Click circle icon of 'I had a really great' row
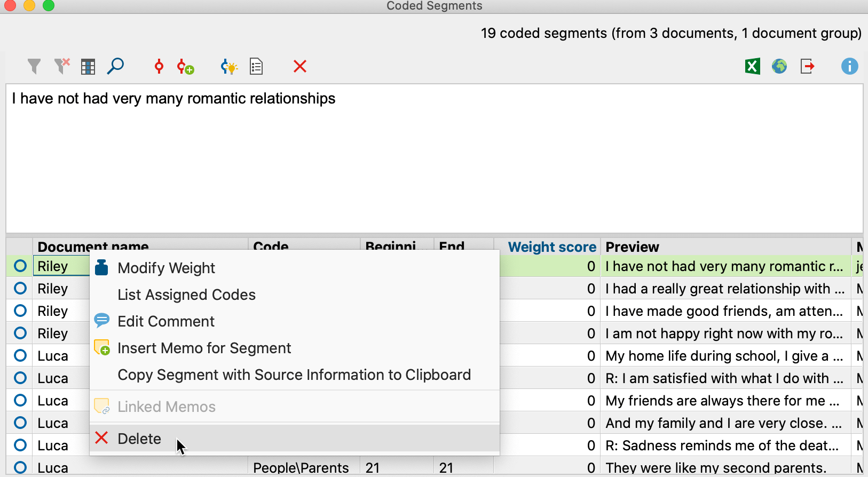This screenshot has width=868, height=477. 20,288
